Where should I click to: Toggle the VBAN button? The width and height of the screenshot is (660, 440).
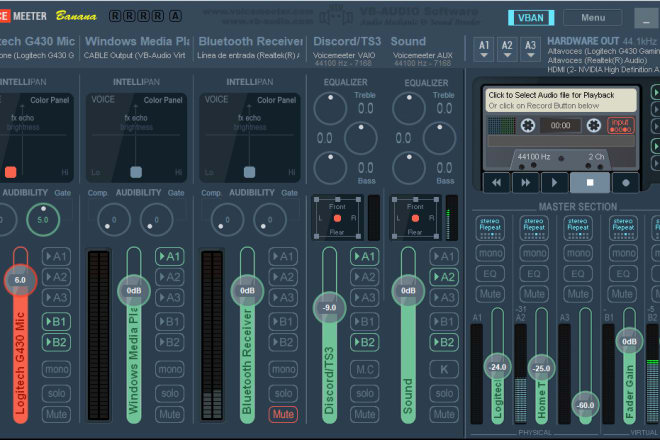click(x=531, y=18)
